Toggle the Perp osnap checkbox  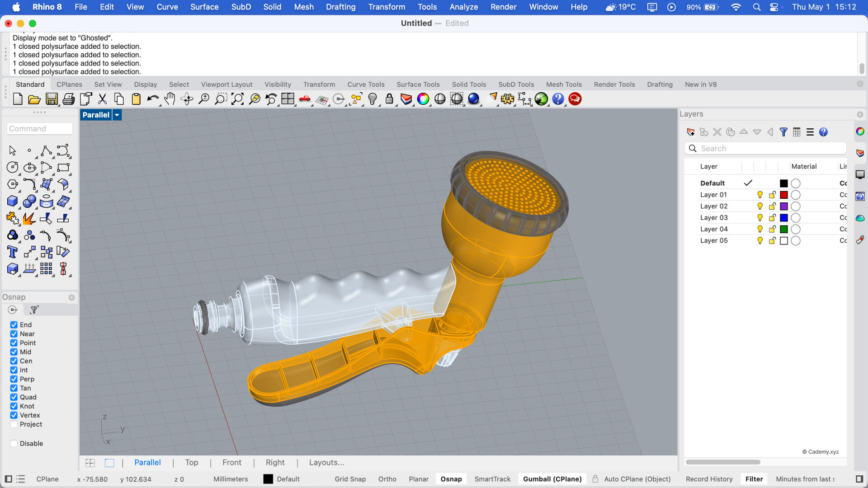point(14,379)
